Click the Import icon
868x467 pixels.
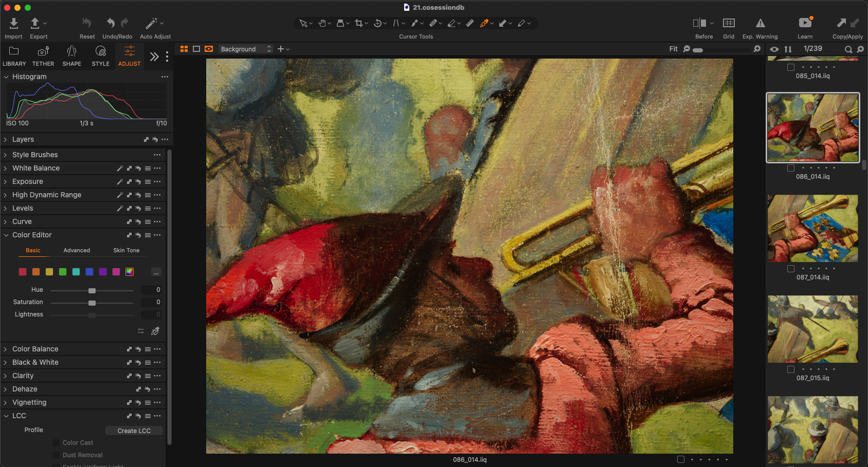click(x=13, y=23)
